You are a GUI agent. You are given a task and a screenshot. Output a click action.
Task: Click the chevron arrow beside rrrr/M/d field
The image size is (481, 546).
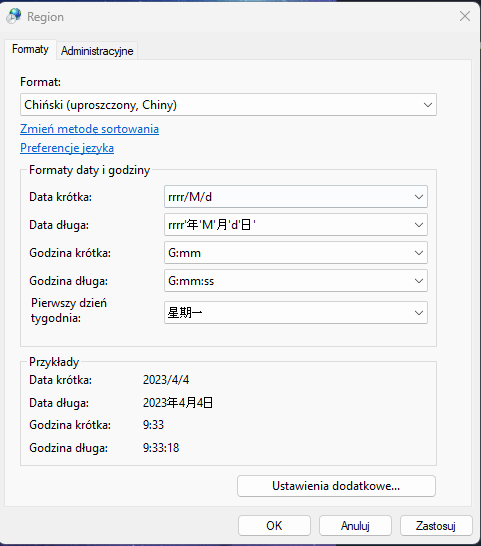(419, 197)
